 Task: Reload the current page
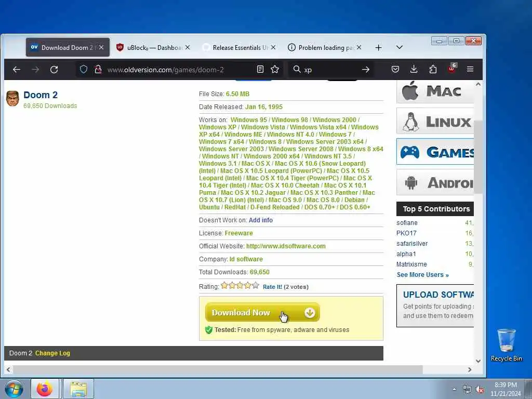(54, 70)
